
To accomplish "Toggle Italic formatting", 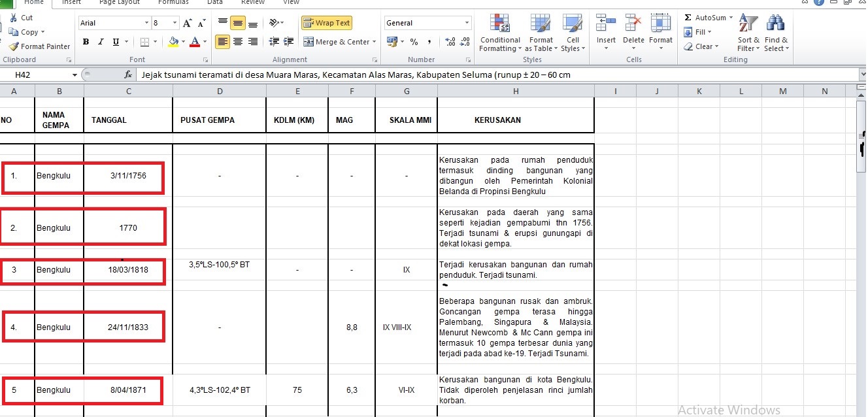I will click(x=101, y=42).
